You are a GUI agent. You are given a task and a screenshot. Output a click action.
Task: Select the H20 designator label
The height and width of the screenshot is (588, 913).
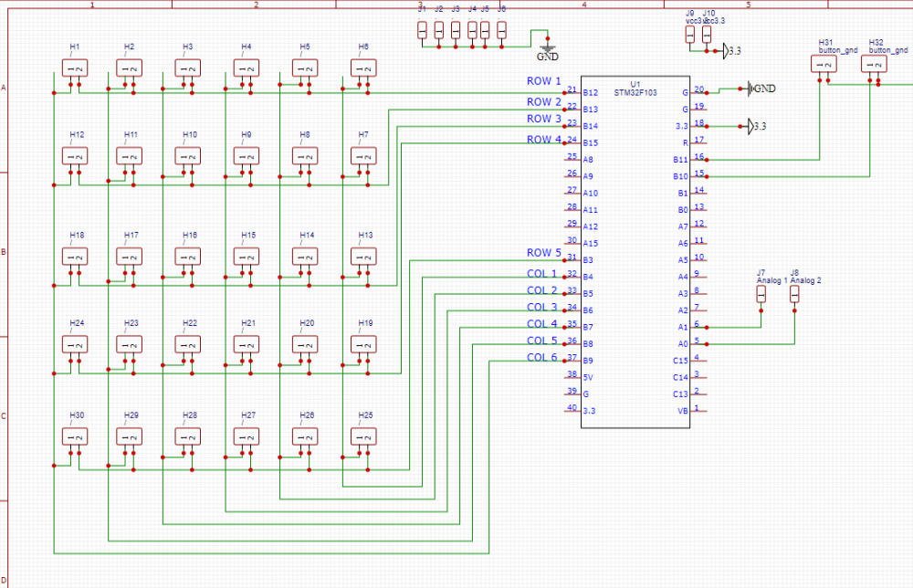[307, 323]
